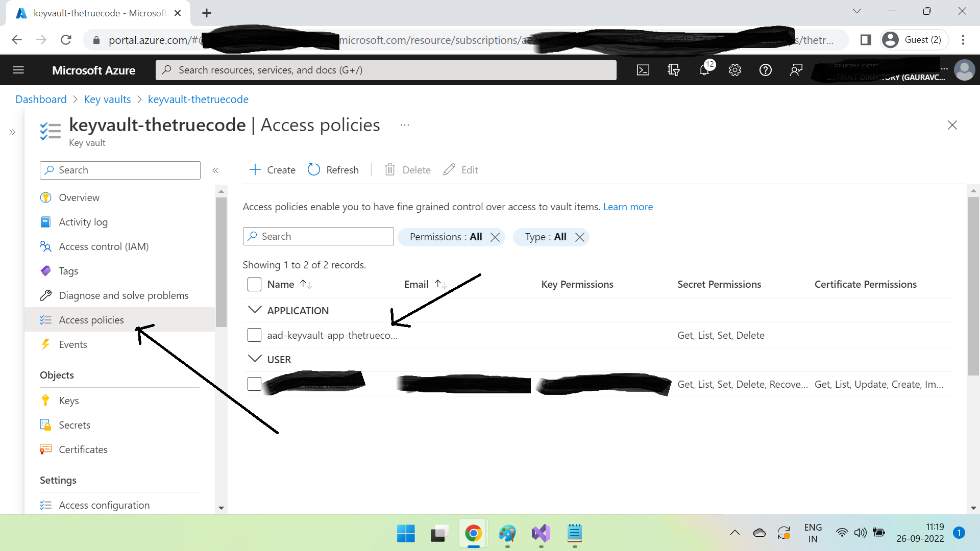The height and width of the screenshot is (551, 980).
Task: Open Windows Start button on taskbar
Action: pyautogui.click(x=406, y=534)
